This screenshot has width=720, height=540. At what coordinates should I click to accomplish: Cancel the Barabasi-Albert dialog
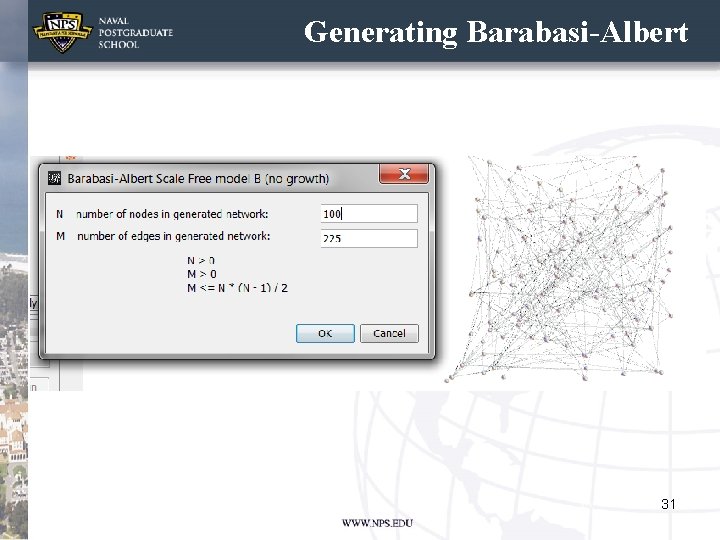point(389,333)
